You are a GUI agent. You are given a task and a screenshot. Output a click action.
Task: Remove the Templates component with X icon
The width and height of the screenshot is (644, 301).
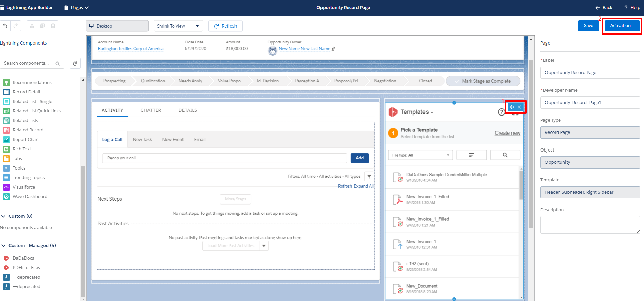pos(519,107)
